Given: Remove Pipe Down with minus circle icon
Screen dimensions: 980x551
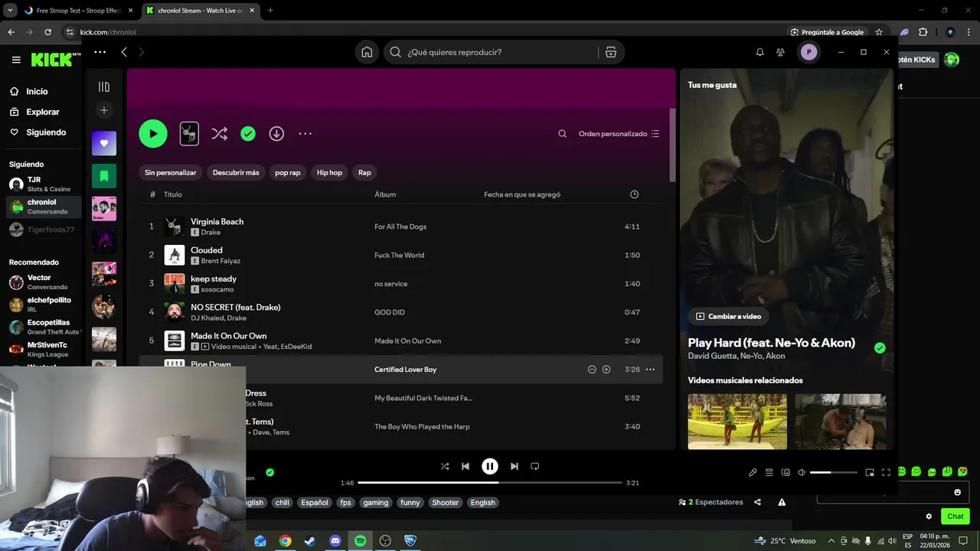Looking at the screenshot, I should [592, 370].
